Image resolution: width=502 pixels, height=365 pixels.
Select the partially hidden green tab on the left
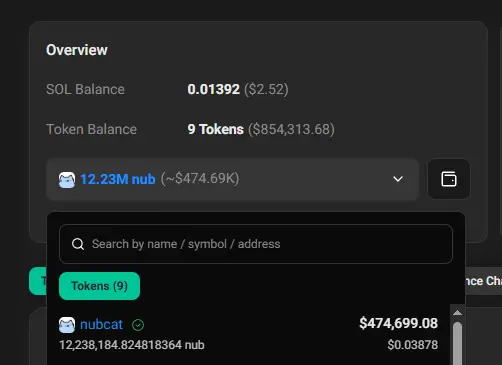pyautogui.click(x=38, y=281)
